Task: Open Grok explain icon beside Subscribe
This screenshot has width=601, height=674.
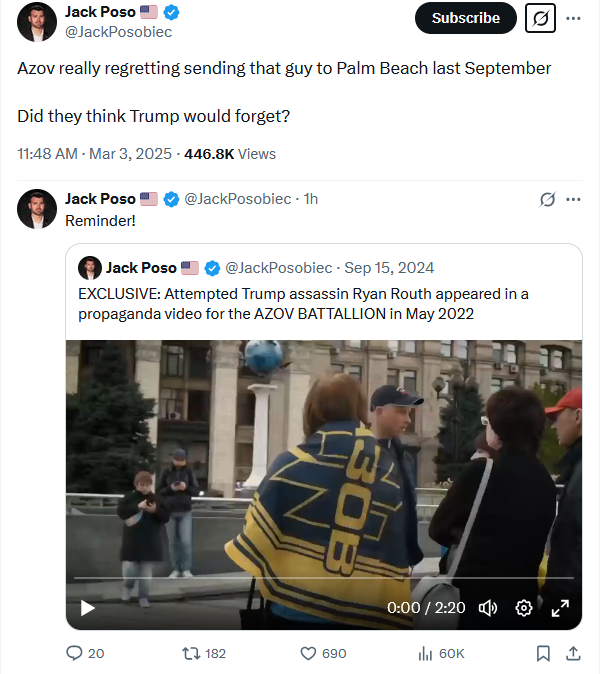Action: pyautogui.click(x=540, y=18)
